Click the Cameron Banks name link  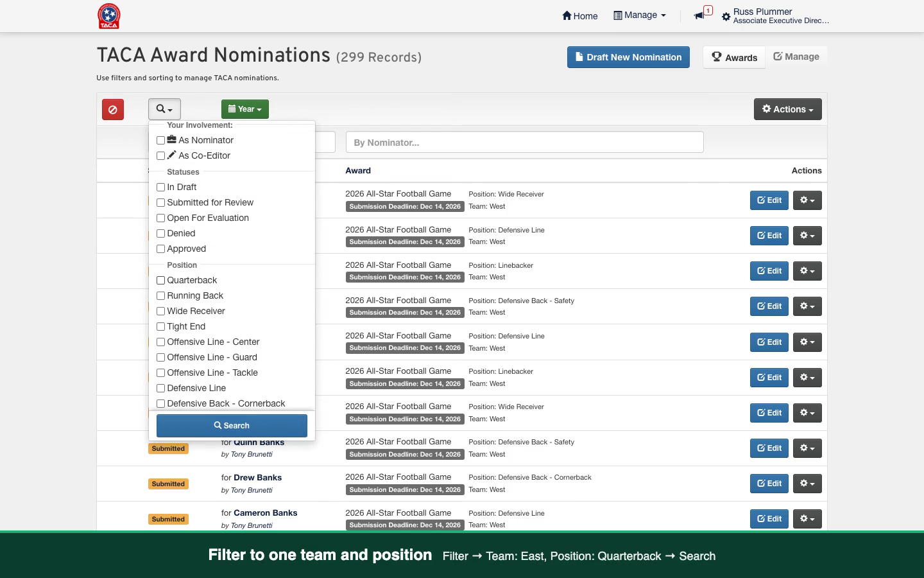266,512
